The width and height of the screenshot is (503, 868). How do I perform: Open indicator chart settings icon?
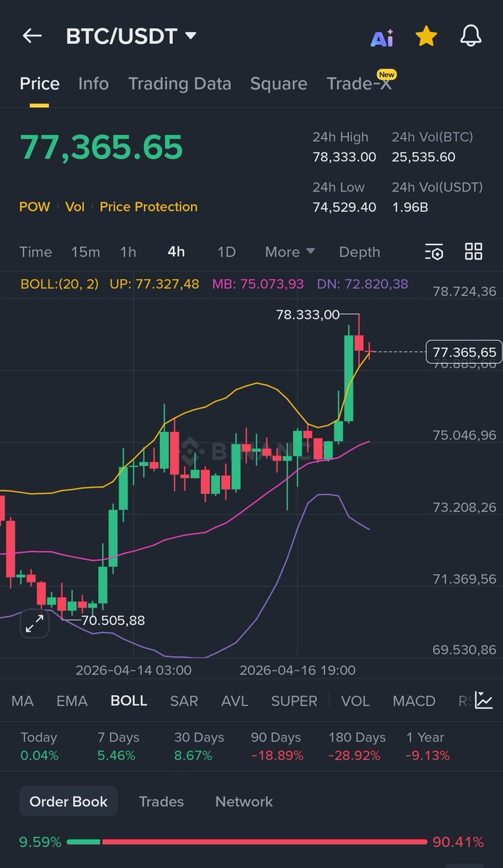pyautogui.click(x=483, y=700)
